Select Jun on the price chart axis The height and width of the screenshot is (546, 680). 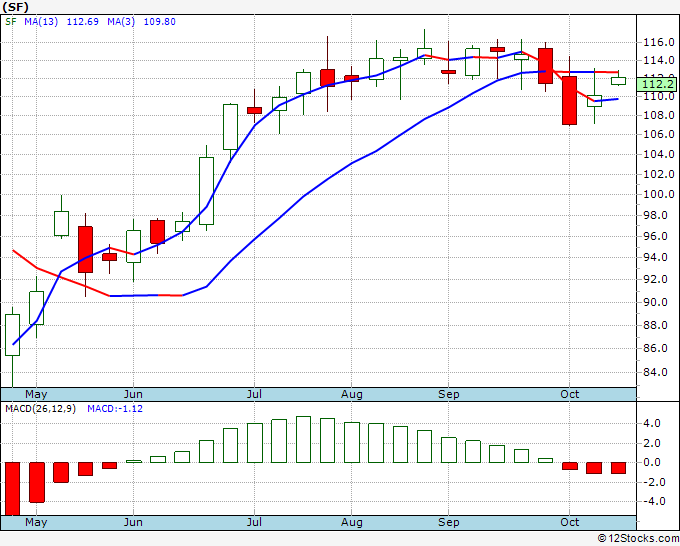pyautogui.click(x=133, y=394)
